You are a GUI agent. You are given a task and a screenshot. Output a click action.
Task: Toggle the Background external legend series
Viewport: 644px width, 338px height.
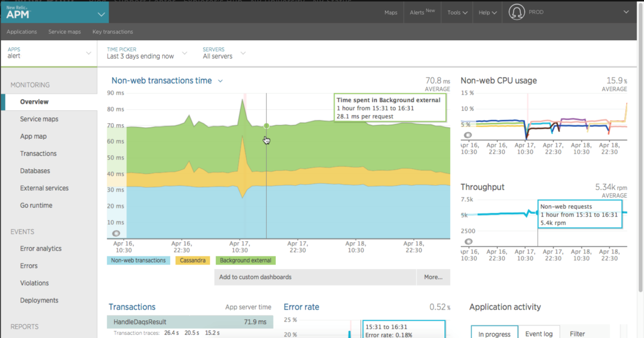coord(246,260)
